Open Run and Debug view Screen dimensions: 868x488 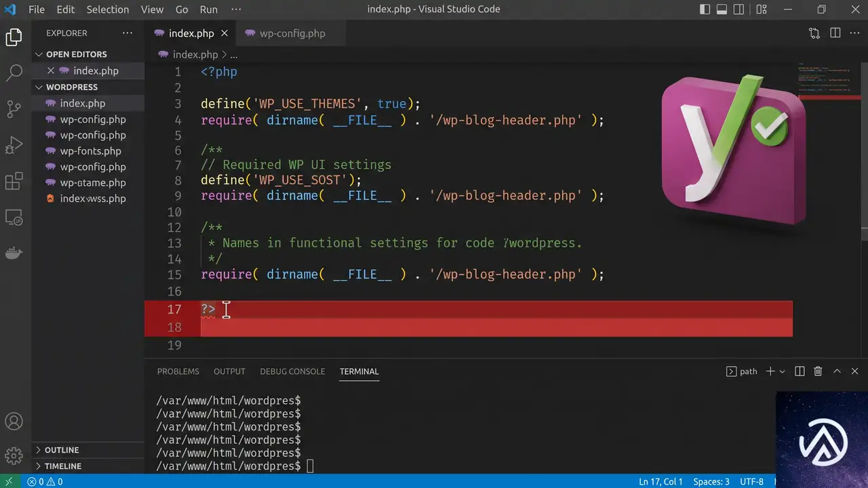pyautogui.click(x=14, y=145)
